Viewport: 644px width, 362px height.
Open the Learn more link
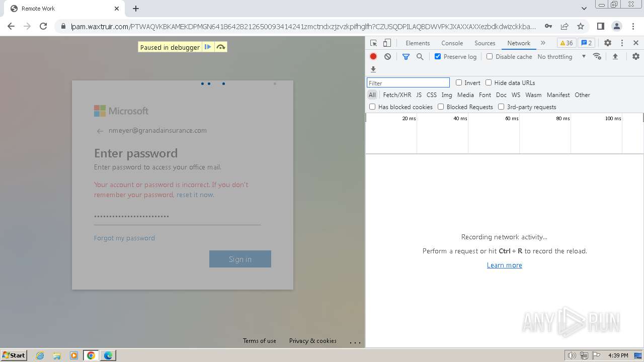point(504,265)
